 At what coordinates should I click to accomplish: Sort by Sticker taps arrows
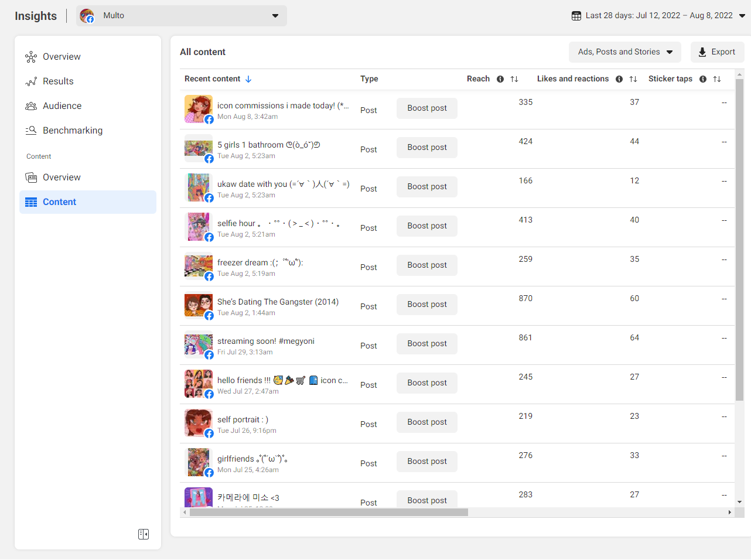717,79
